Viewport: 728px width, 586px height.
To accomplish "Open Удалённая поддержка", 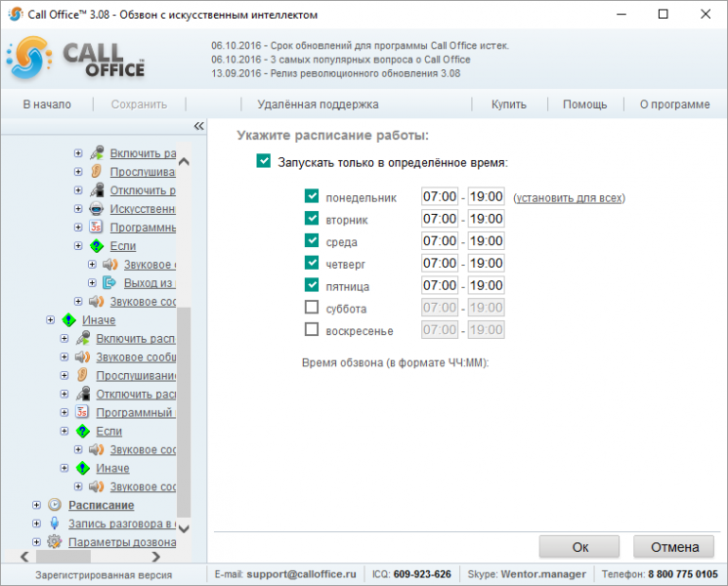I will (x=318, y=105).
